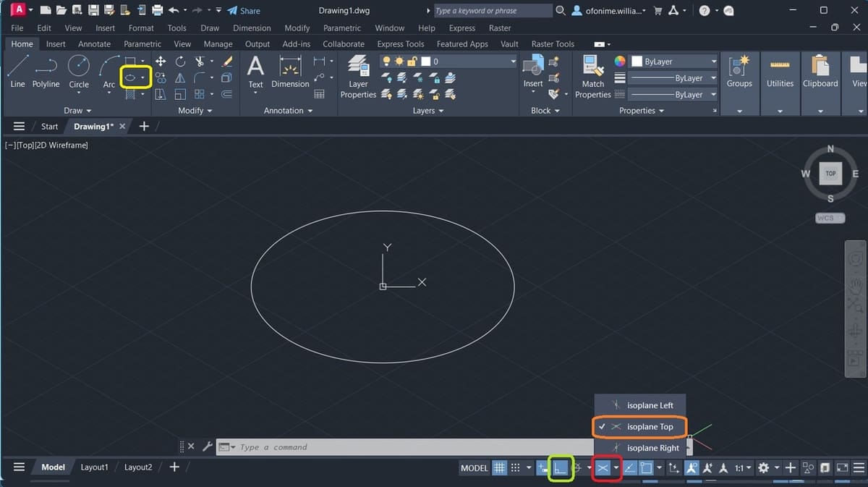Select the Dimension tool
The image size is (868, 487).
[290, 72]
